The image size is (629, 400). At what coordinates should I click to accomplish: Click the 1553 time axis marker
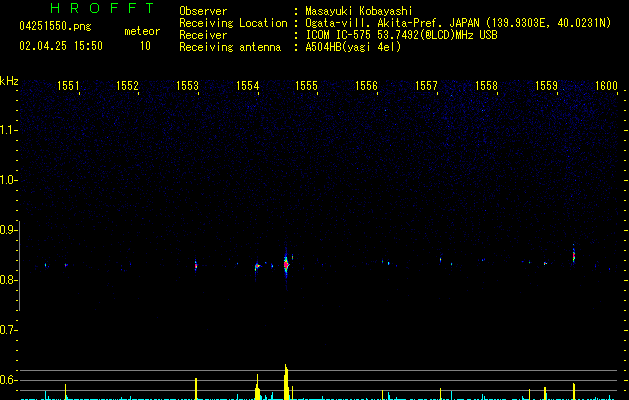click(x=187, y=86)
